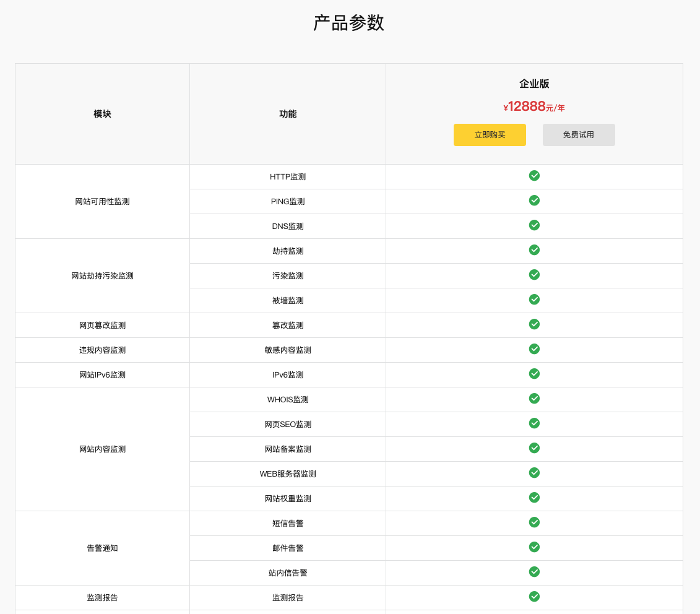
Task: Click the 产品参数 page title
Action: pos(349,23)
